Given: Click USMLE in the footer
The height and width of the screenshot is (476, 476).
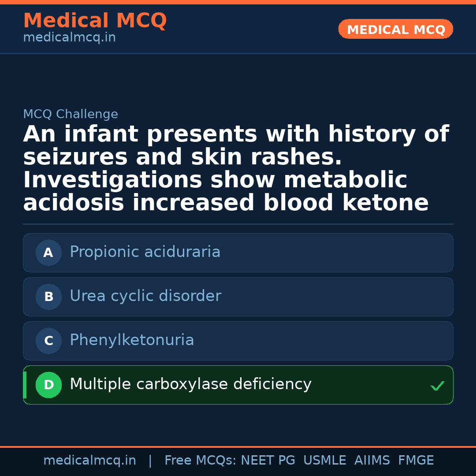Looking at the screenshot, I should [x=324, y=461].
